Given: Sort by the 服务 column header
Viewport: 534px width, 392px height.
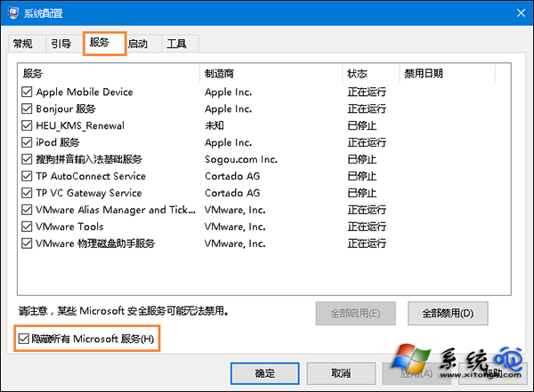Looking at the screenshot, I should (109, 73).
